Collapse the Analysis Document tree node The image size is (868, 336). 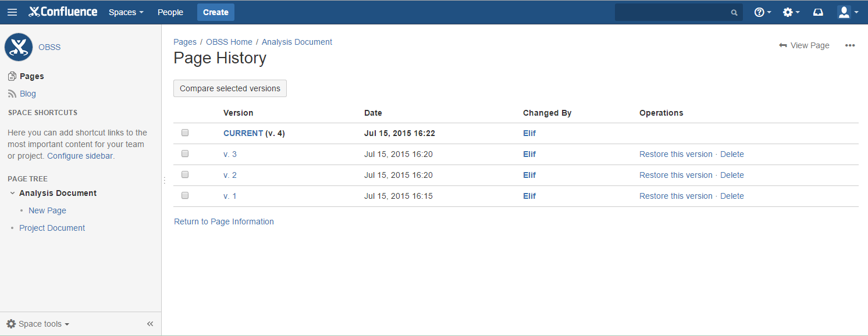12,193
